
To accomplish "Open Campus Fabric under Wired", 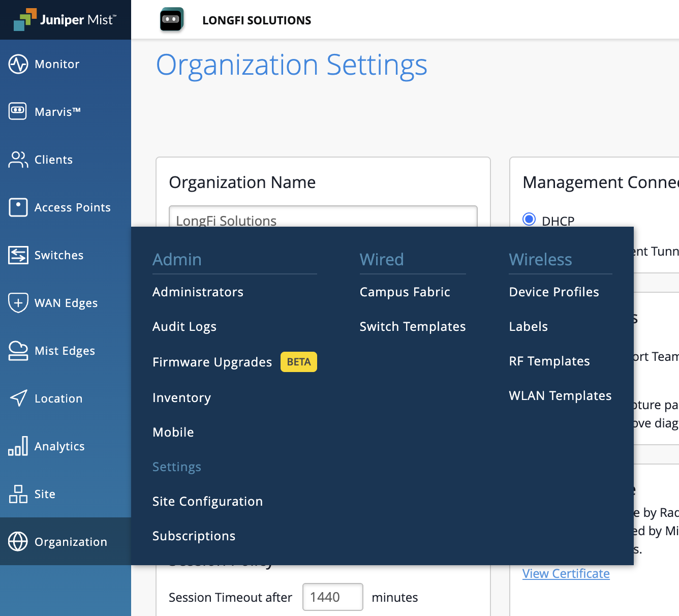I will tap(405, 292).
